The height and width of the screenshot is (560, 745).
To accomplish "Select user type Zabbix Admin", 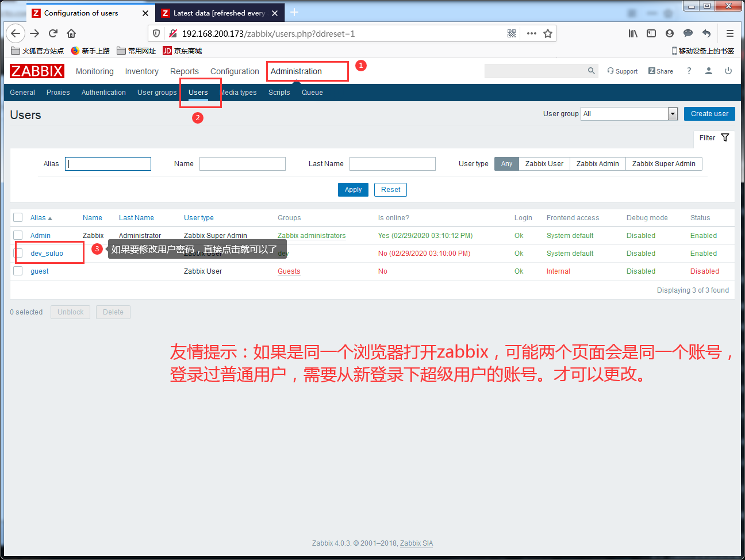I will [598, 164].
